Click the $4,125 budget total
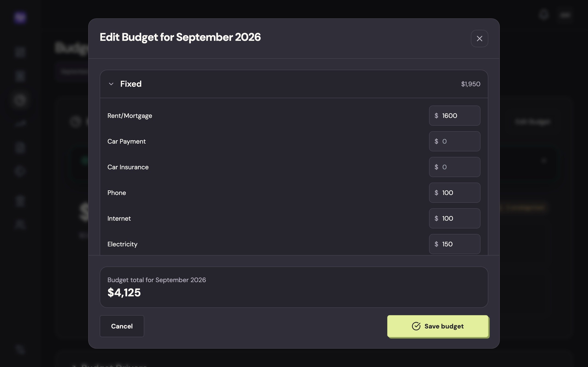This screenshot has width=588, height=367. (124, 292)
